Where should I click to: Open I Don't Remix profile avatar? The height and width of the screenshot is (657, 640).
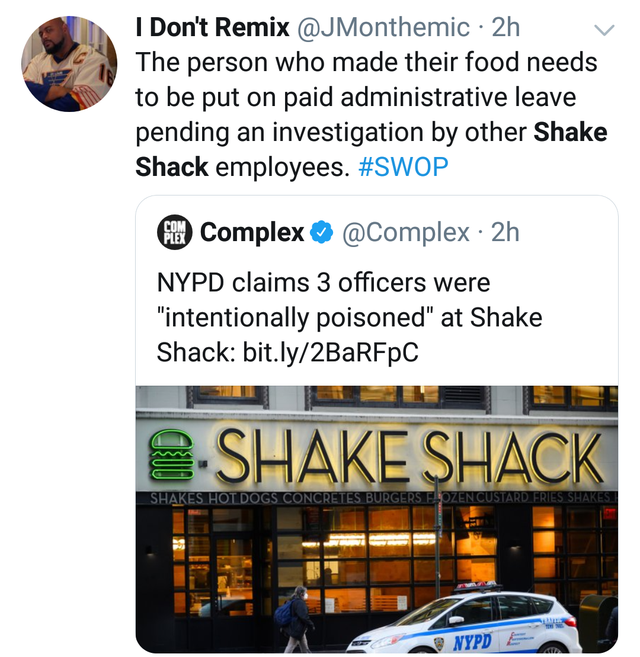69,63
